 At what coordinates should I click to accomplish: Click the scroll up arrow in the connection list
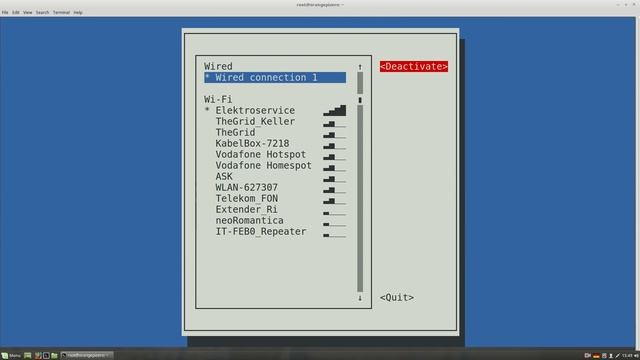[x=360, y=67]
